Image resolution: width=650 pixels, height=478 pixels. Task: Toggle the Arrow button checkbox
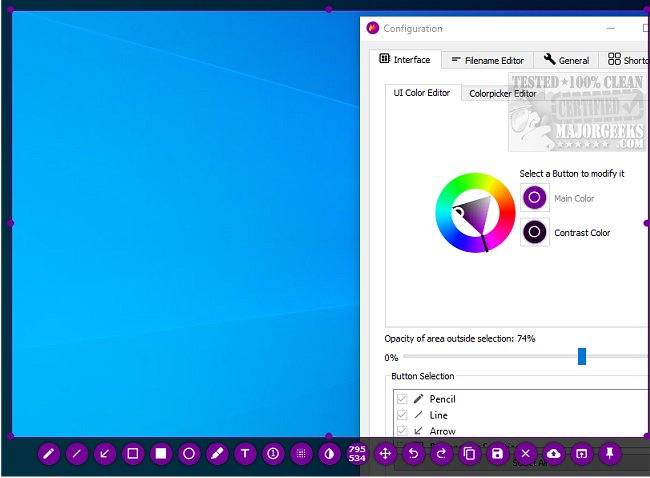pos(402,431)
